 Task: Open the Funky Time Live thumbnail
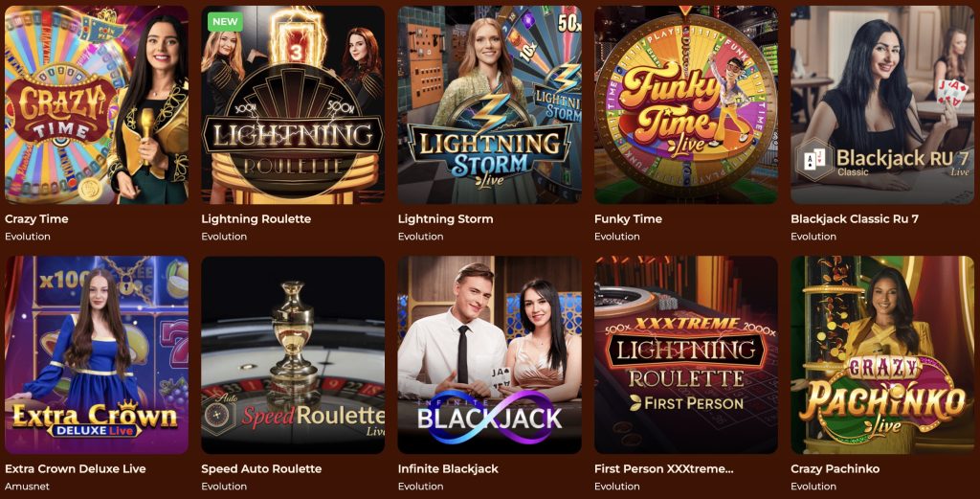(685, 105)
